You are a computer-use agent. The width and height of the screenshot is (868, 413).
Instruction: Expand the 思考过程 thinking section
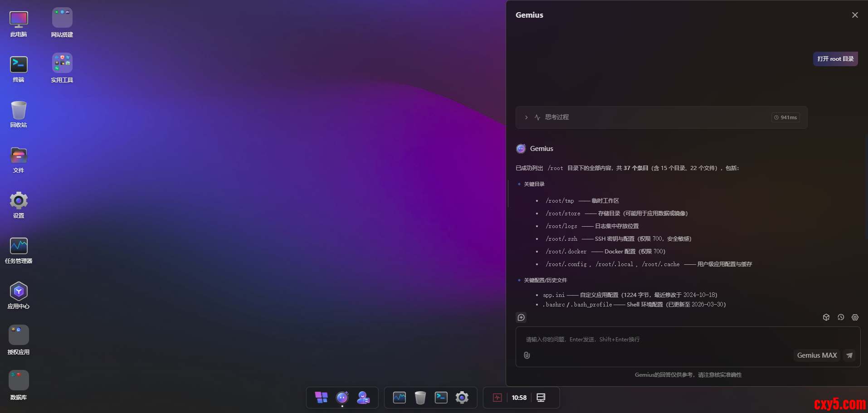coord(526,117)
